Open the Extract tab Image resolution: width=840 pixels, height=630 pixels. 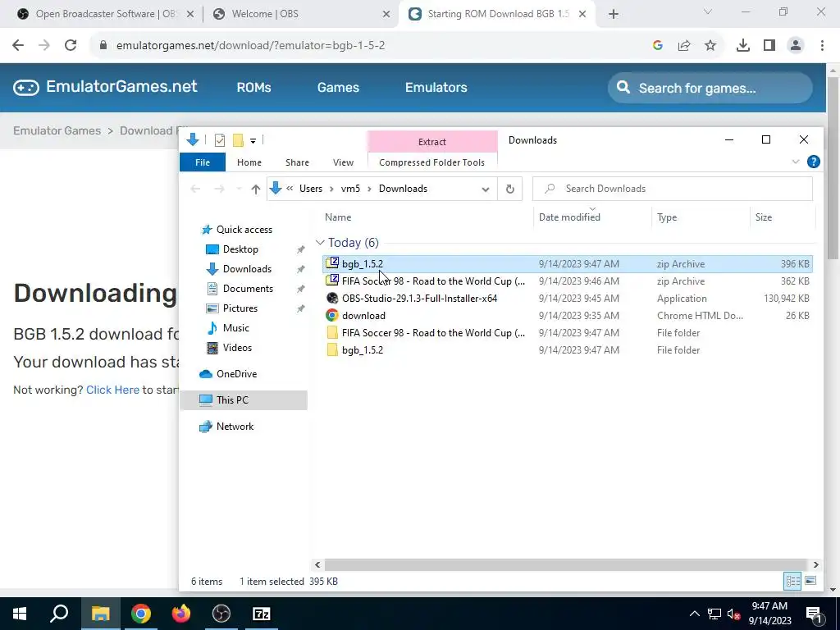click(431, 142)
